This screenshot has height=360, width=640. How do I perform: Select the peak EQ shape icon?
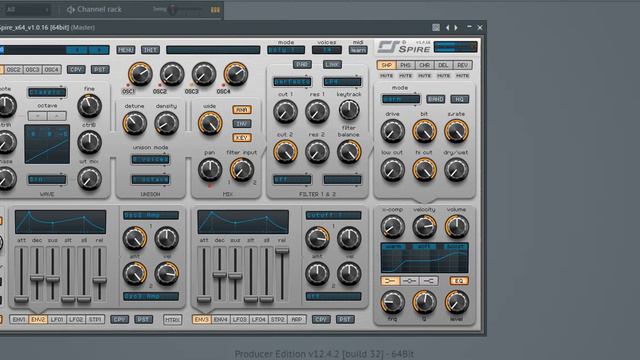(409, 281)
